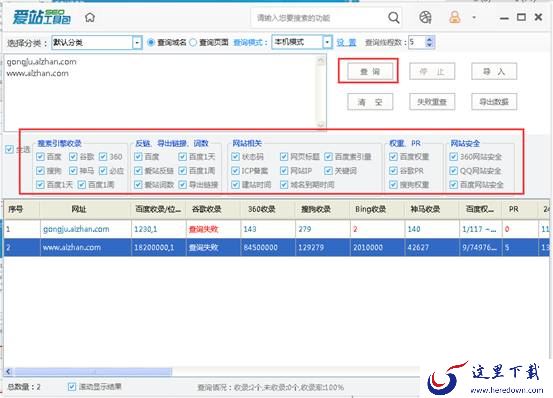Click the 清空 button

[x=370, y=102]
